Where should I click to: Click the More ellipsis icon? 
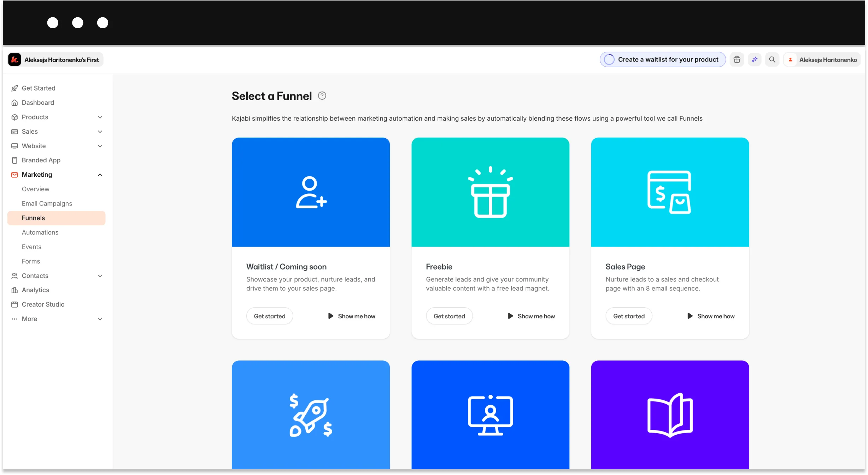14,319
